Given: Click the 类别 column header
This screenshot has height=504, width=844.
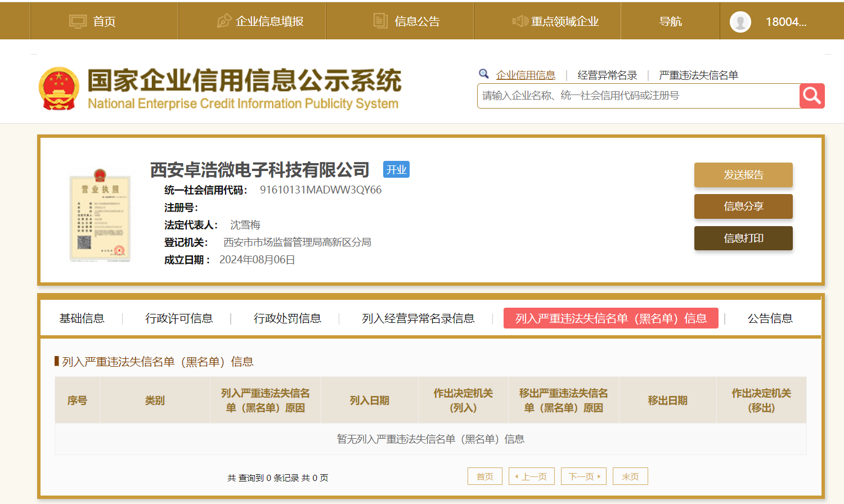Looking at the screenshot, I should [155, 400].
